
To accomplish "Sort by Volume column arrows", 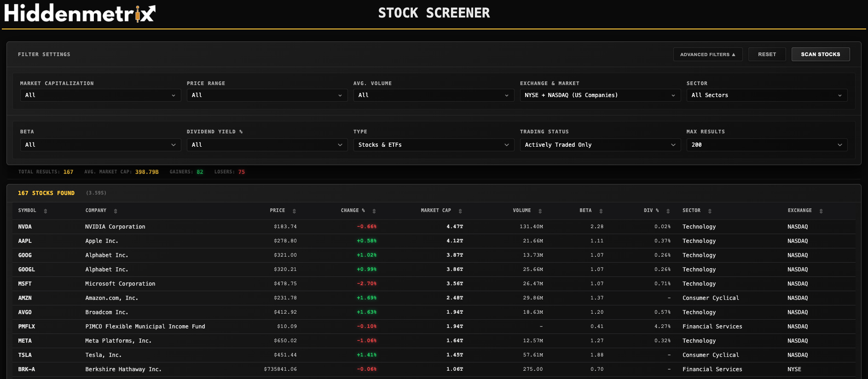I will coord(540,211).
